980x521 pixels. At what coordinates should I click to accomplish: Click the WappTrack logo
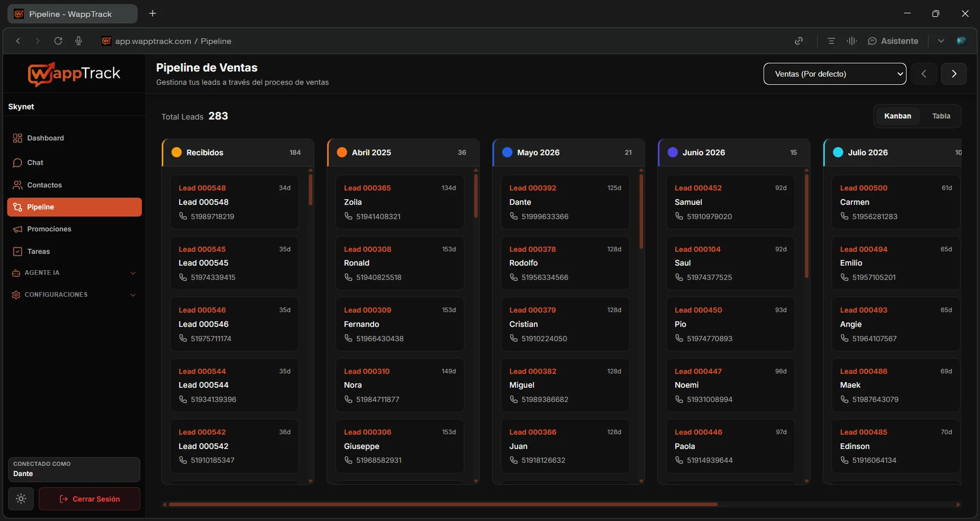pos(74,74)
